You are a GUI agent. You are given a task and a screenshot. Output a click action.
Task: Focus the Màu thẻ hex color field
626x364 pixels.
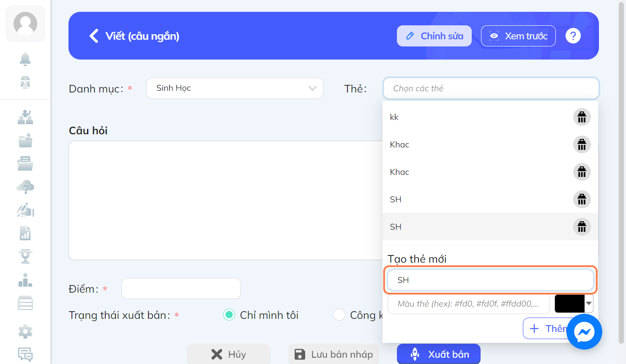coord(468,304)
